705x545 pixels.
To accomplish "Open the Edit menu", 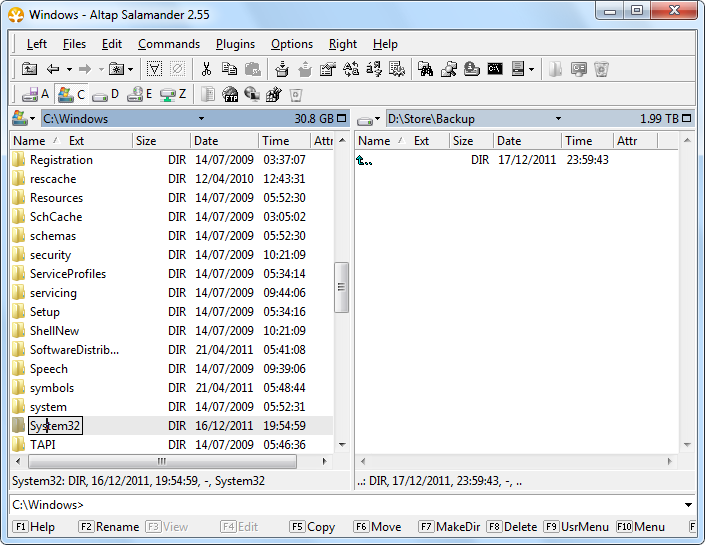I will click(x=112, y=44).
